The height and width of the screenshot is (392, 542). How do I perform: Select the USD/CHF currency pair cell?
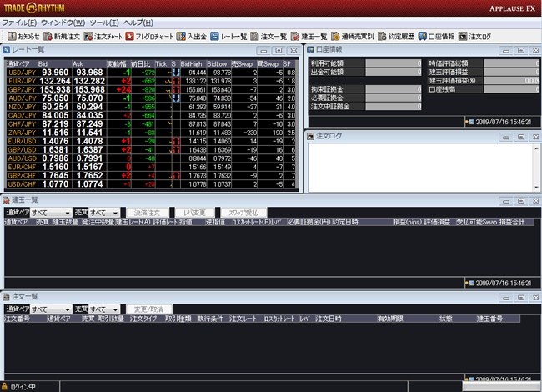tap(23, 184)
